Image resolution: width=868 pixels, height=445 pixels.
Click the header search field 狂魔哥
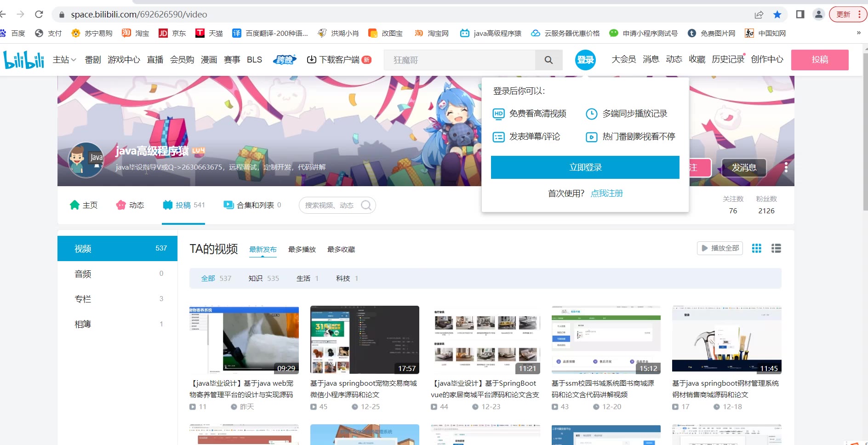tap(460, 60)
